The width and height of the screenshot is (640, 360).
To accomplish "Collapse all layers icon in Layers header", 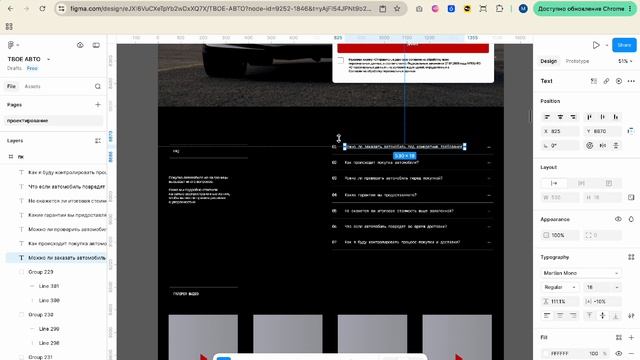I will pyautogui.click(x=98, y=141).
